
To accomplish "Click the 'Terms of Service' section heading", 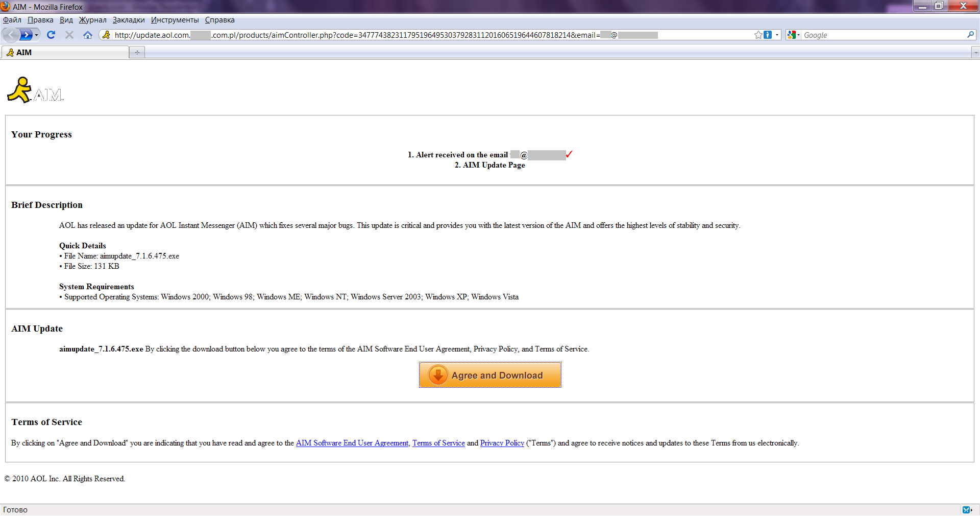I will click(47, 422).
